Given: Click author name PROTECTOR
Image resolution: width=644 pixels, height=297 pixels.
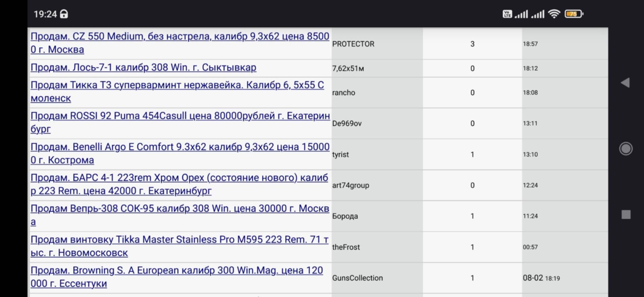Looking at the screenshot, I should [x=353, y=44].
